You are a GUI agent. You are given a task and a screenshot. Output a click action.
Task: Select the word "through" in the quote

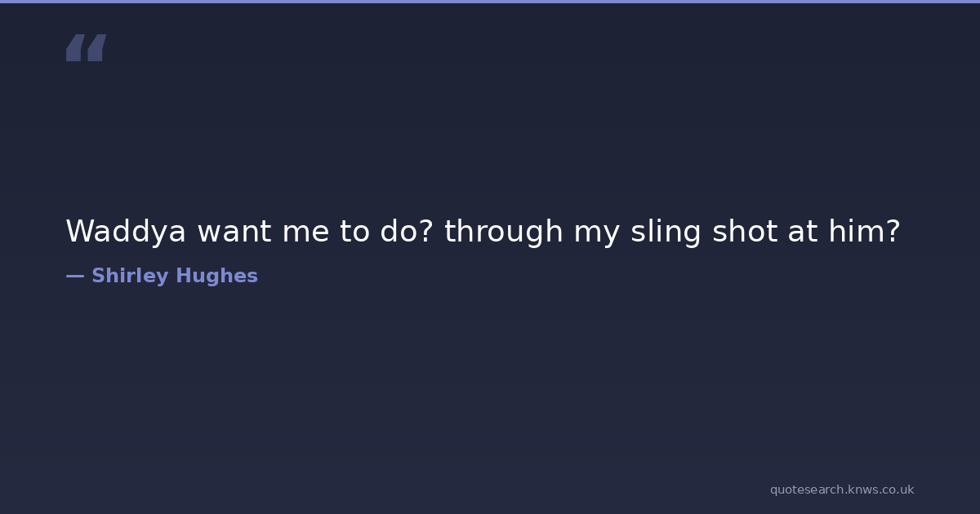click(504, 232)
